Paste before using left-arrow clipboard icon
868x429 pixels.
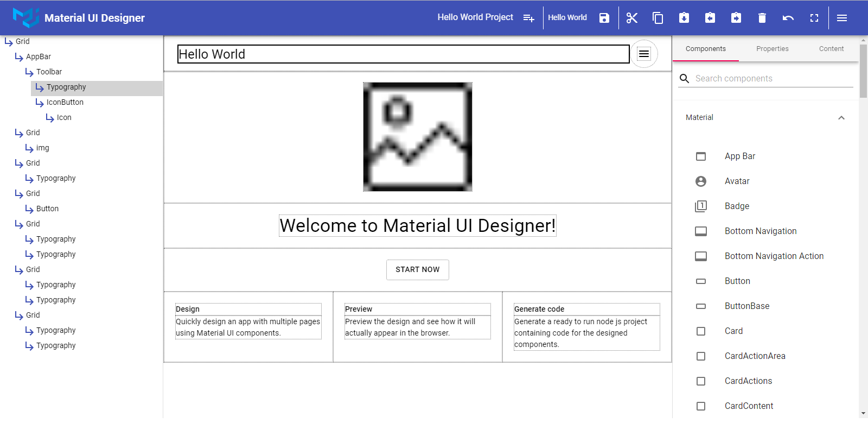tap(710, 18)
